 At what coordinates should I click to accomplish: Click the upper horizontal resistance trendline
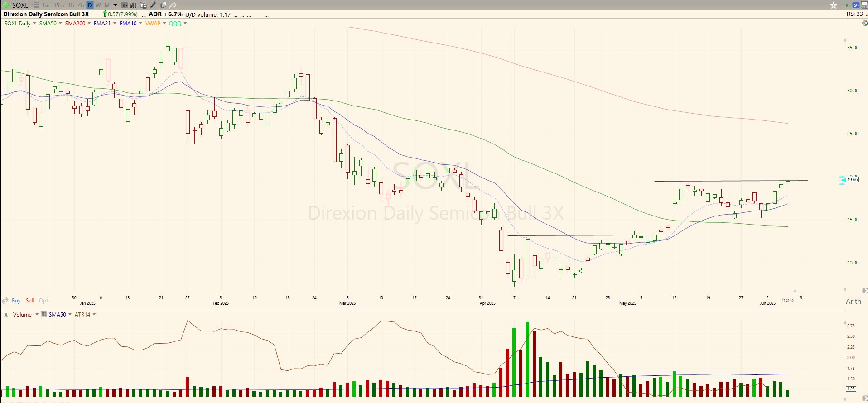coord(731,181)
